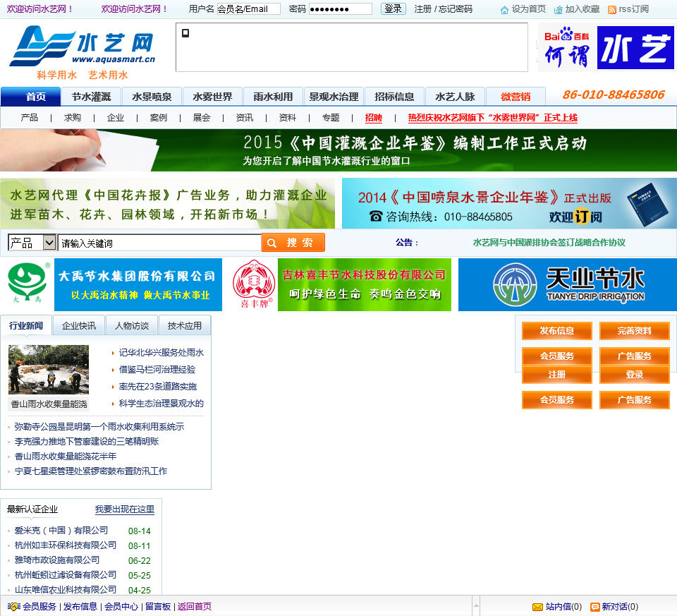Open the 水雾世界 navigation tab
677x616 pixels.
pos(212,97)
